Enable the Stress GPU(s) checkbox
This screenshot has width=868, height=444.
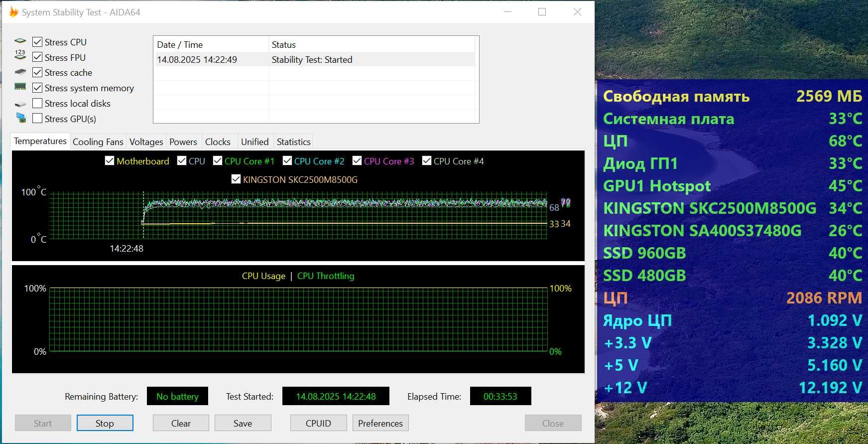pos(37,119)
